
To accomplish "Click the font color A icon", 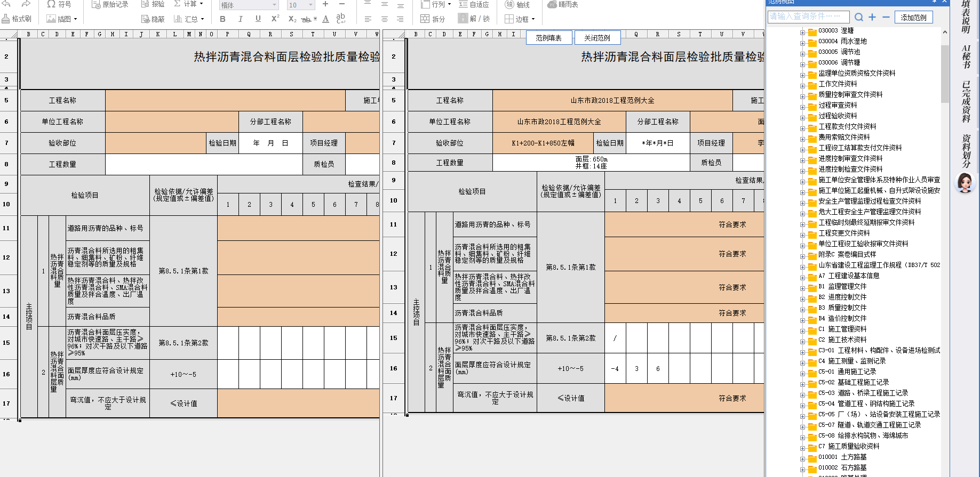I will click(x=325, y=19).
